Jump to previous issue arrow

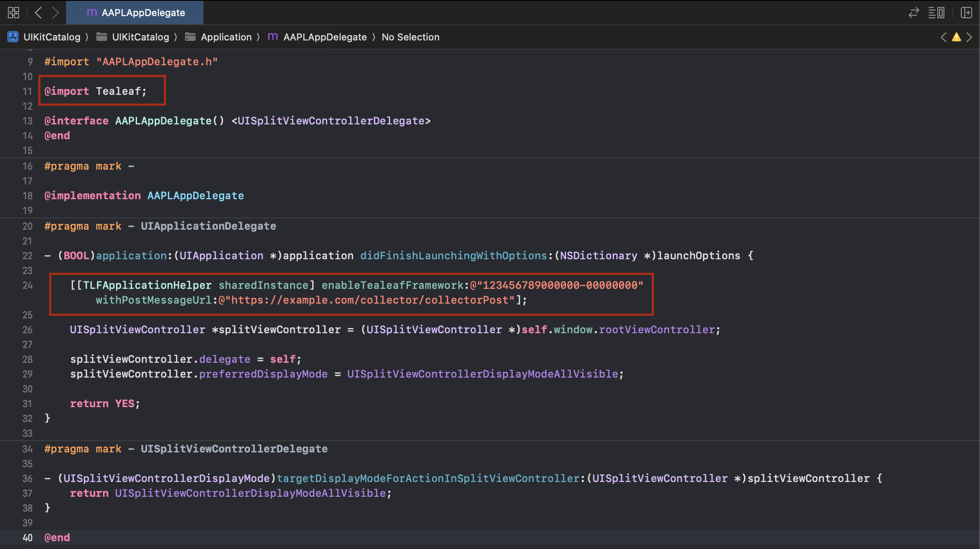pos(943,37)
